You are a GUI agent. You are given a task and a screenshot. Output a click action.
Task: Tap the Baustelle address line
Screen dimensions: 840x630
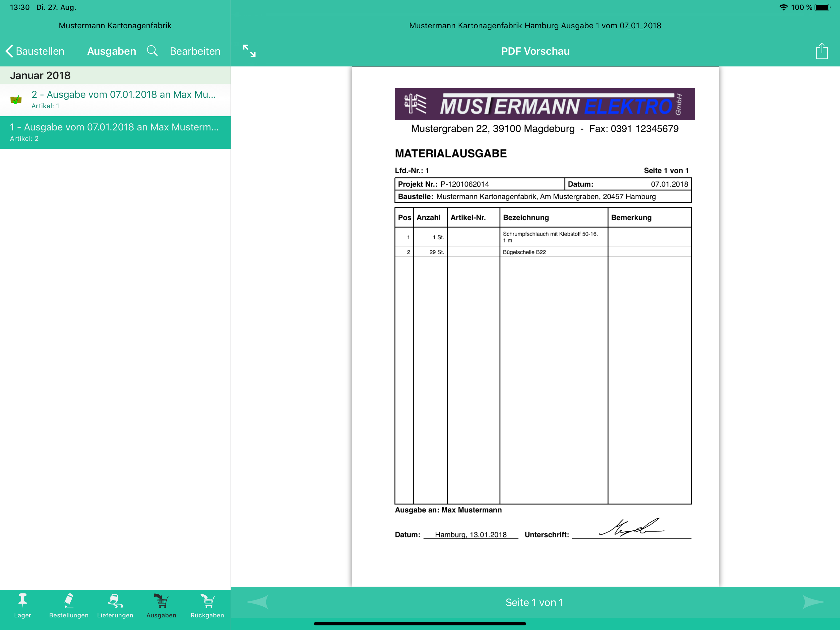pos(543,197)
